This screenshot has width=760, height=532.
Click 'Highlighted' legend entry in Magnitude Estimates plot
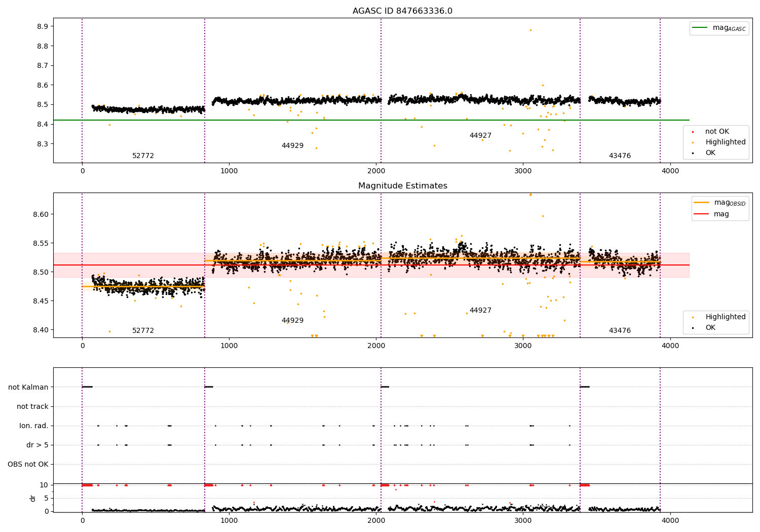(x=725, y=317)
